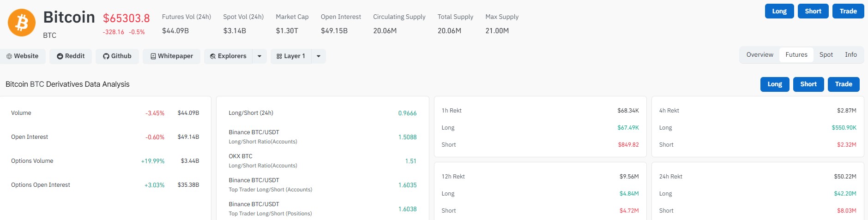Open the Github link button
This screenshot has height=220, width=868.
pos(117,56)
